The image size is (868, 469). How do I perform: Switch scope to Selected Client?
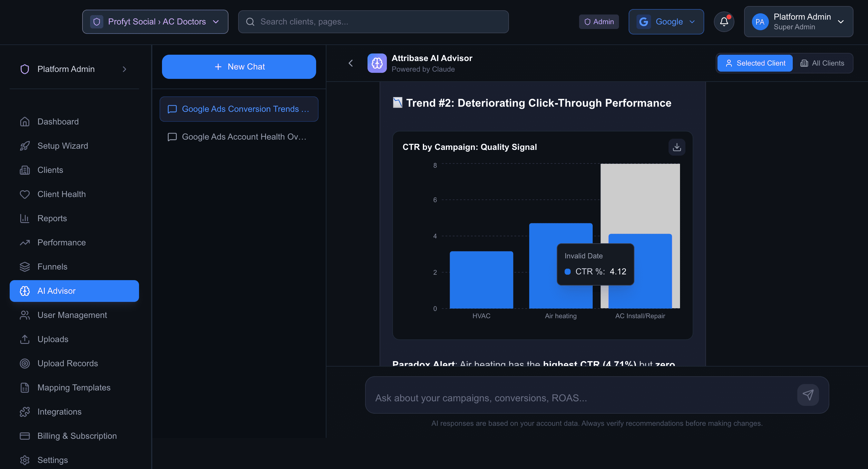pyautogui.click(x=755, y=63)
